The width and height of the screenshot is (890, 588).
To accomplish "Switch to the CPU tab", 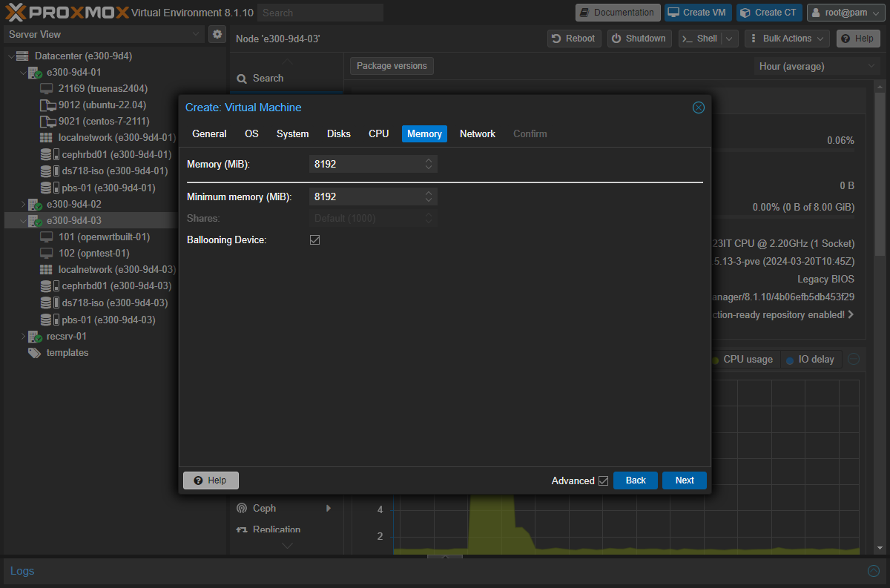I will (x=379, y=133).
